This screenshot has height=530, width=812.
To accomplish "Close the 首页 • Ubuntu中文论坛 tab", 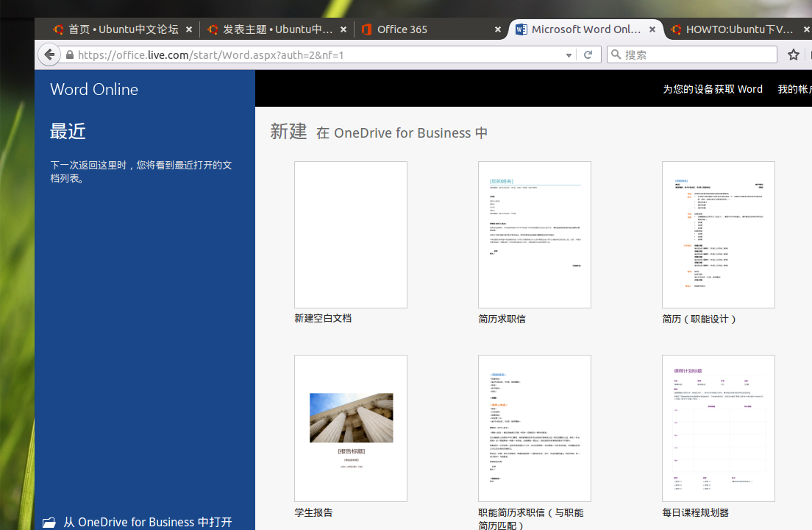I will (189, 29).
